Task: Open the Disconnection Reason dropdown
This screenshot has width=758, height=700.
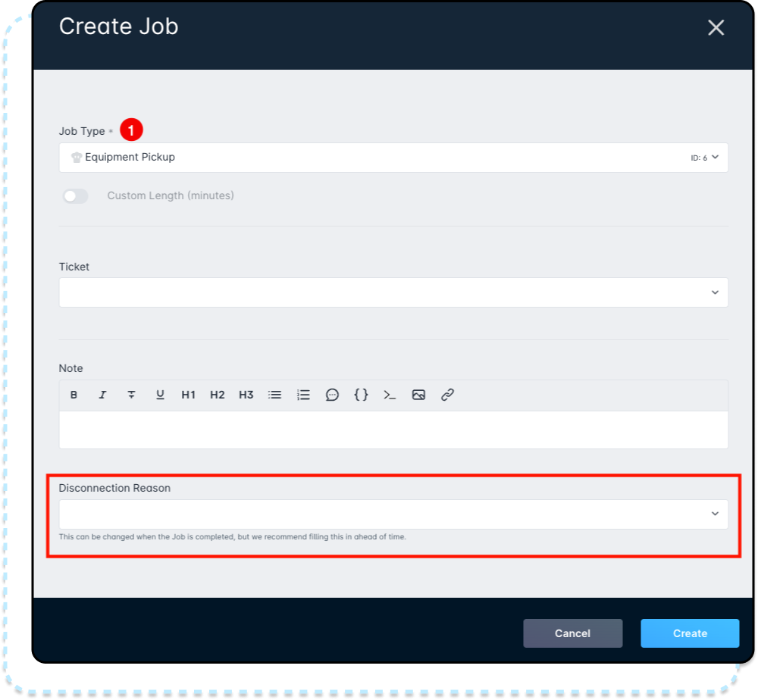Action: tap(393, 514)
